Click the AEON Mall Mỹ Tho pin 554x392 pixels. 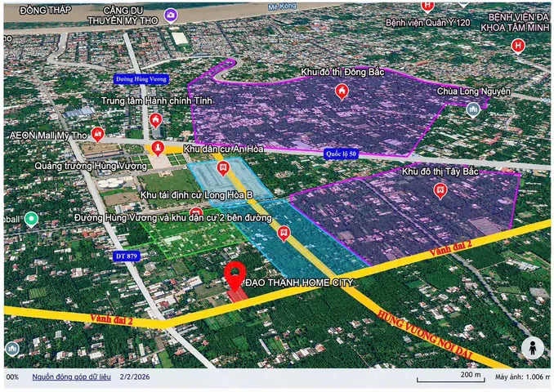coord(97,135)
